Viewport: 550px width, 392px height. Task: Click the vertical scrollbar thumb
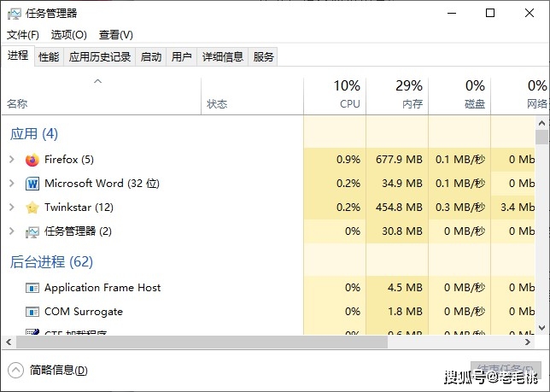(x=541, y=137)
